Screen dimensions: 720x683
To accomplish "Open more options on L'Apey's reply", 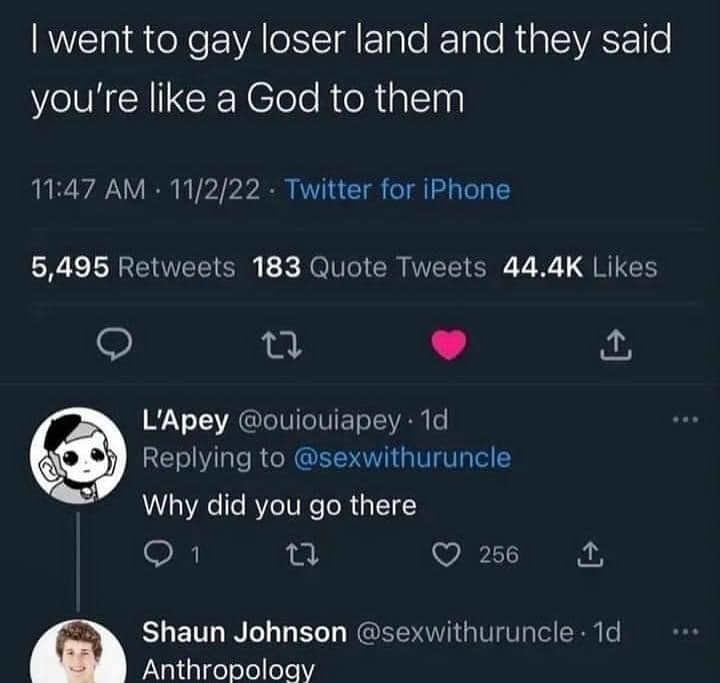I will tap(686, 419).
